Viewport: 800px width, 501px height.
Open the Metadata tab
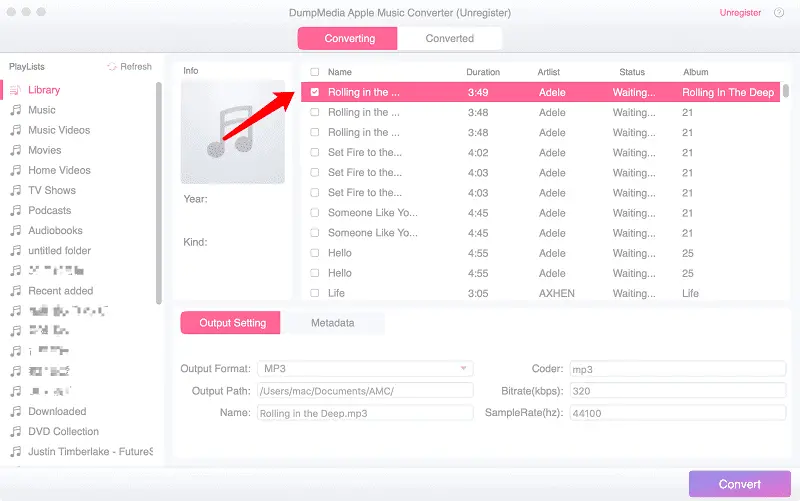pyautogui.click(x=332, y=323)
